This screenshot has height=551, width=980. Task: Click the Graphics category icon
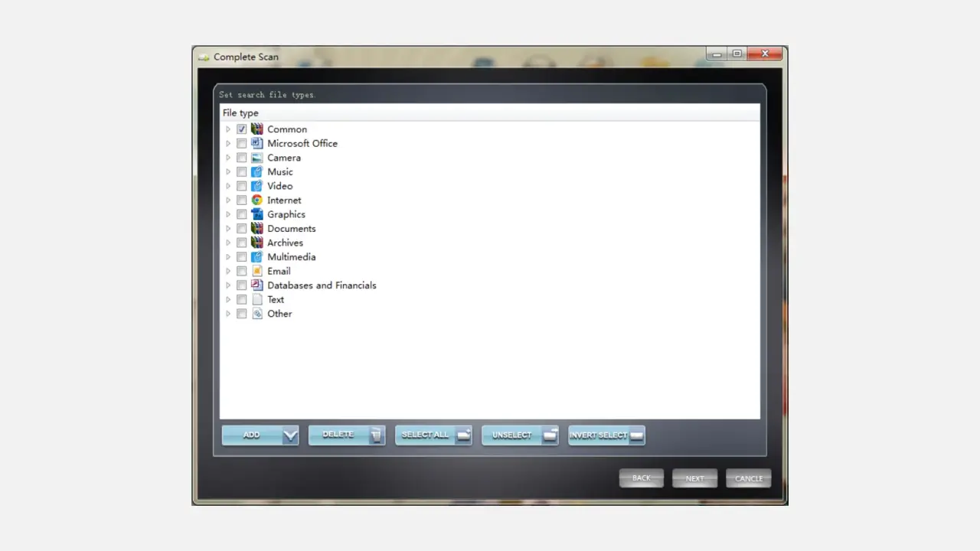(x=257, y=214)
